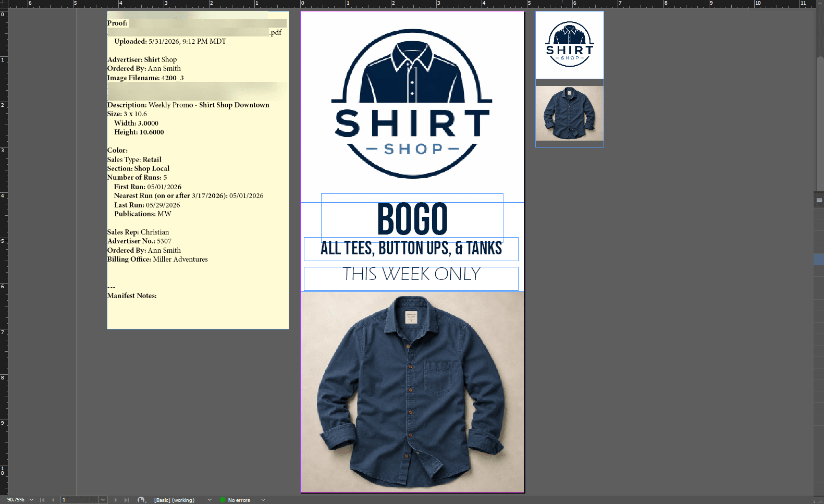Viewport: 824px width, 504px height.
Task: Open the preflight menu beside No errors
Action: click(x=263, y=500)
